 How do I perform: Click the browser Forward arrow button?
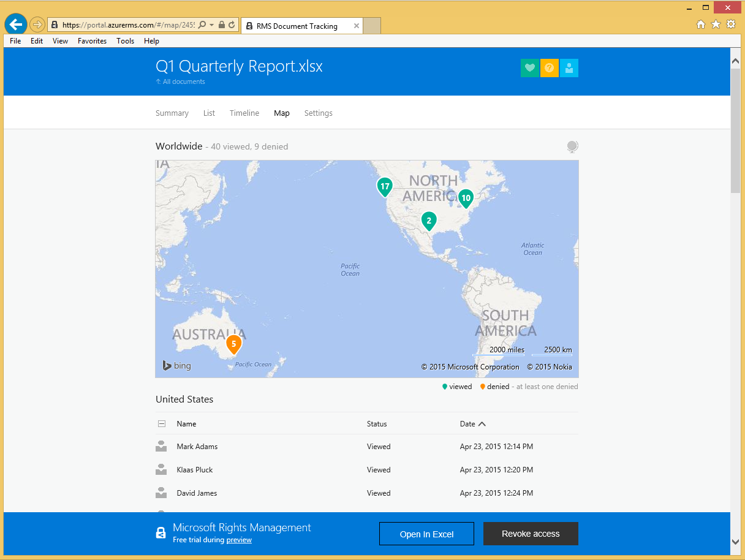37,25
